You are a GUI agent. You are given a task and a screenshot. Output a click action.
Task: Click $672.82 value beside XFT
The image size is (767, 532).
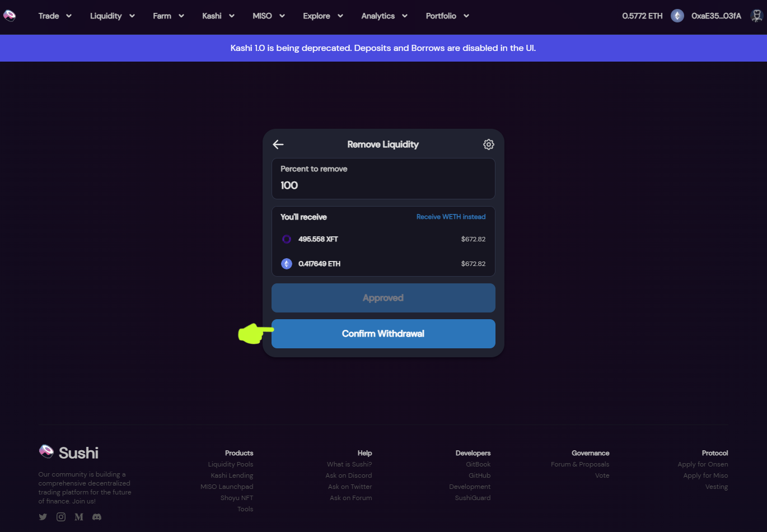(x=473, y=239)
